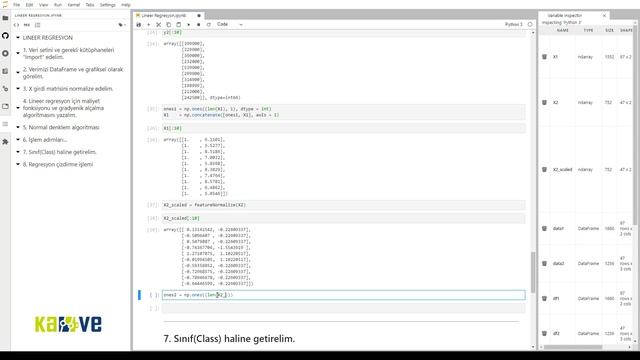The image size is (640, 360).
Task: Open the View menu
Action: (44, 5)
